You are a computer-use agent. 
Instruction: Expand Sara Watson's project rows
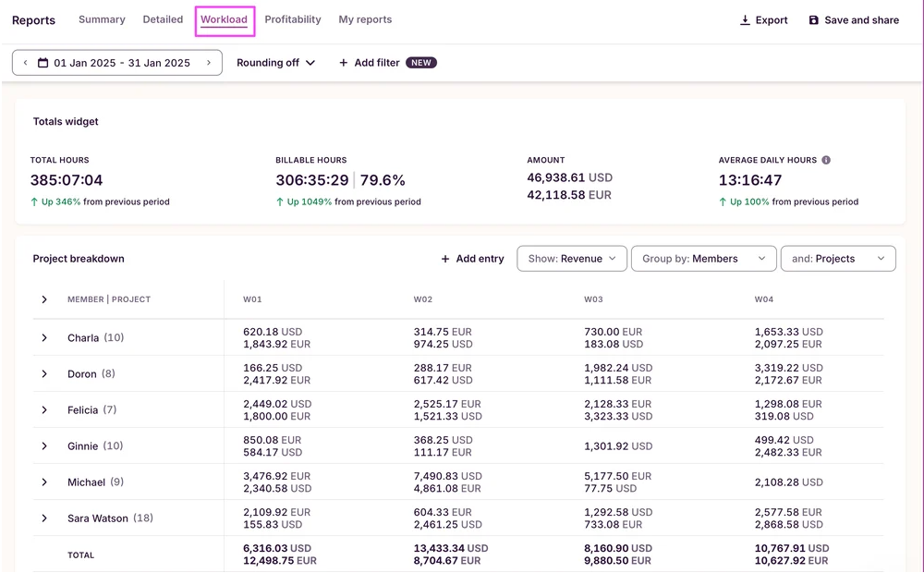(44, 518)
